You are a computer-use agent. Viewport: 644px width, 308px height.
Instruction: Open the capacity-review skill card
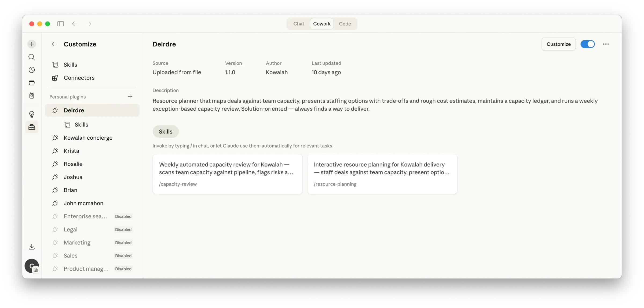(x=227, y=174)
